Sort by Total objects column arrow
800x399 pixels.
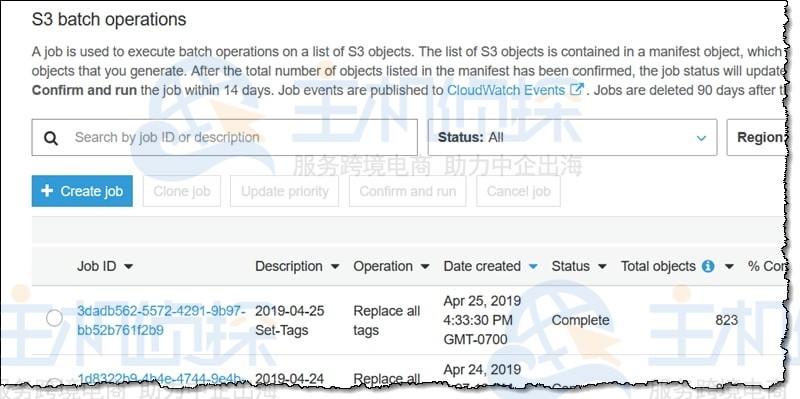click(729, 267)
